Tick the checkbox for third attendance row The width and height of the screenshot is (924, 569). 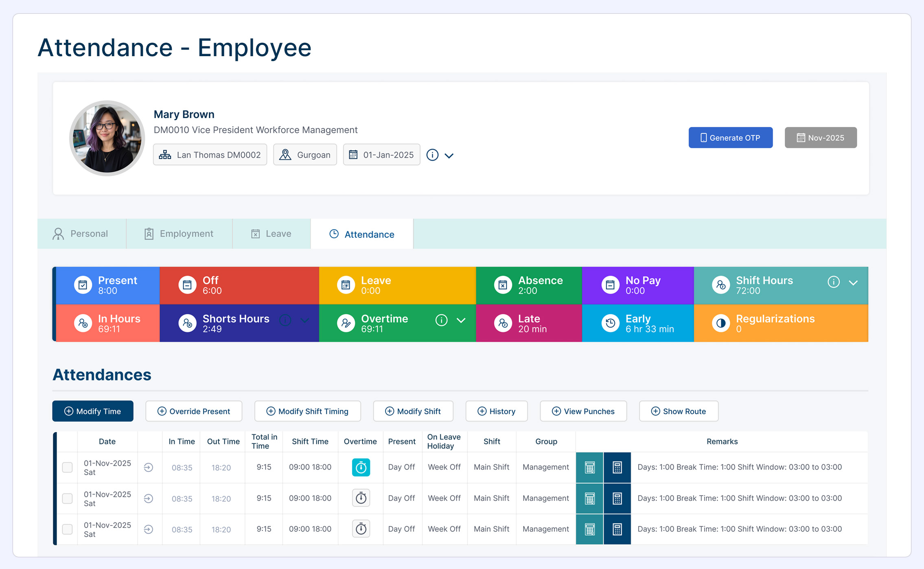[68, 529]
